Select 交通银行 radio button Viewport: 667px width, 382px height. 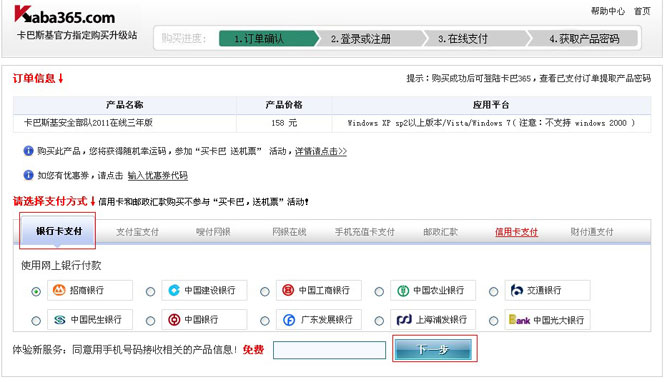[494, 291]
